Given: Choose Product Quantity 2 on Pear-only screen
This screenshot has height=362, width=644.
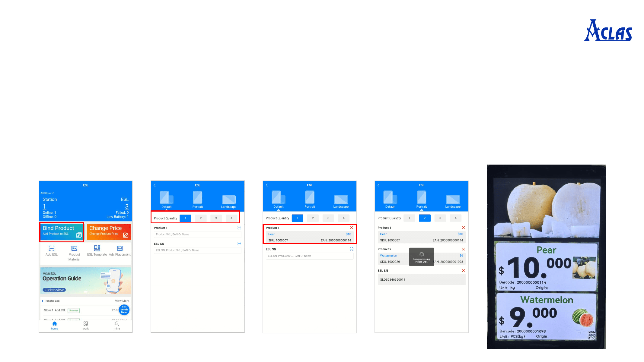Looking at the screenshot, I should (313, 218).
